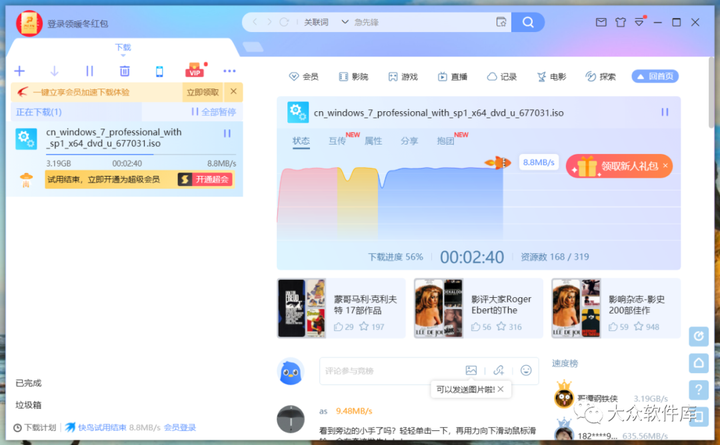Close the 可以发送图片啦 tooltip
The width and height of the screenshot is (720, 445).
[501, 389]
